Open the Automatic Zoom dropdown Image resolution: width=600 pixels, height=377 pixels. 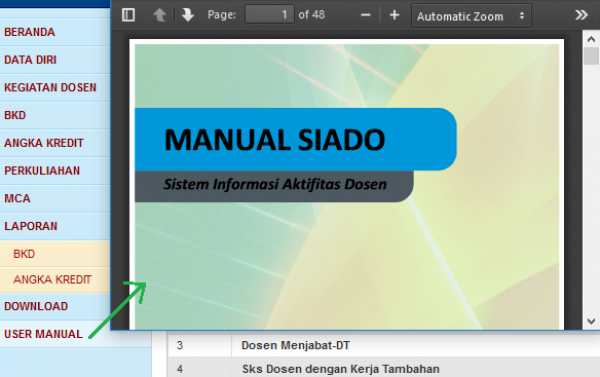471,16
